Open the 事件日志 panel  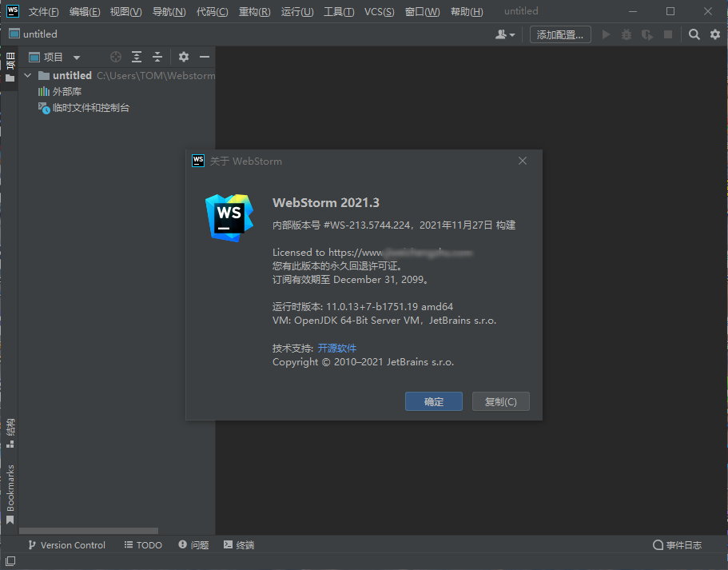[677, 545]
